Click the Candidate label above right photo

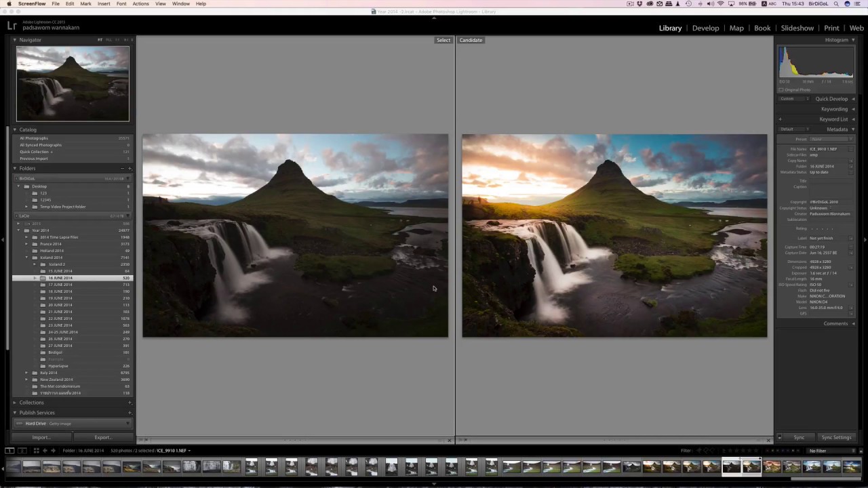471,40
